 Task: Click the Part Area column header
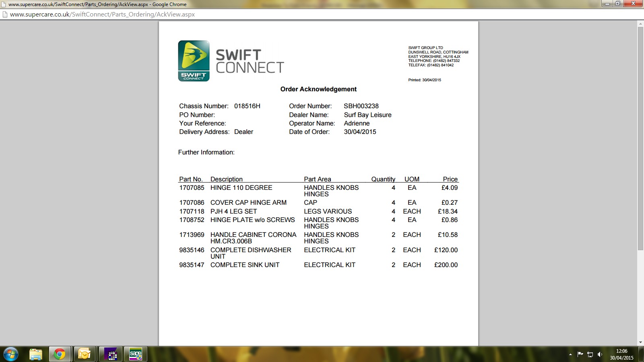click(x=318, y=179)
